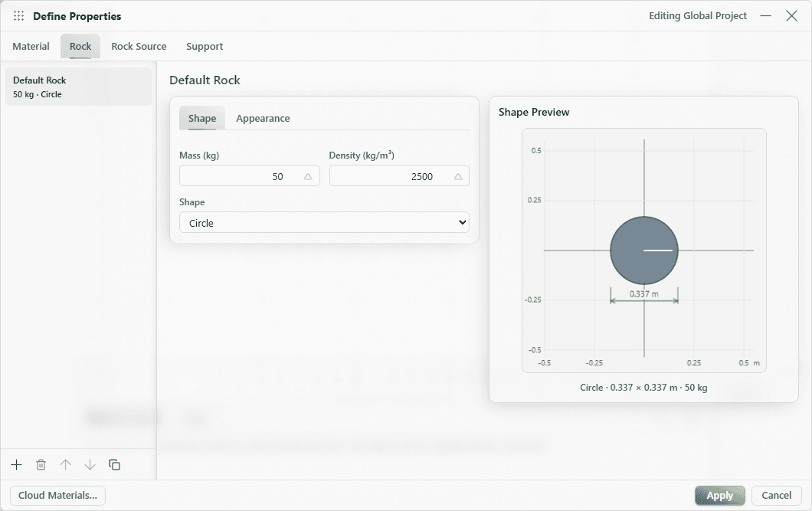
Task: Click the Mass field triangle icon
Action: [x=308, y=176]
